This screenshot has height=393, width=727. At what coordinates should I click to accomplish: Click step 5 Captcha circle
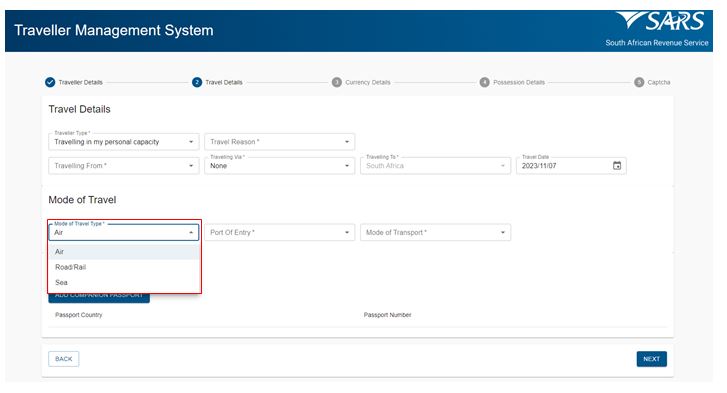pyautogui.click(x=639, y=82)
